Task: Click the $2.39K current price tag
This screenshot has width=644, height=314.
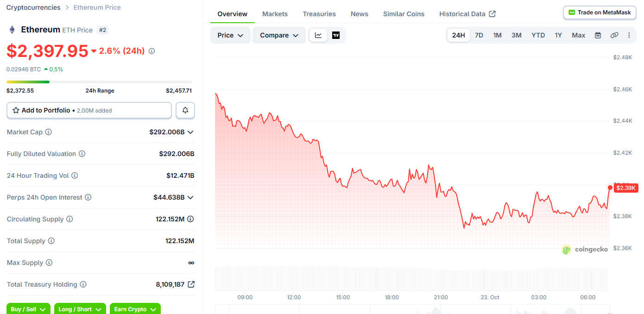Action: click(x=626, y=188)
